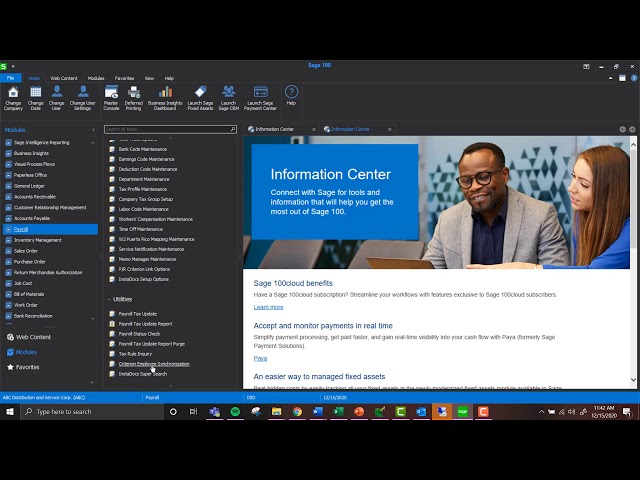
Task: Launch Sage Payment Center
Action: [260, 98]
